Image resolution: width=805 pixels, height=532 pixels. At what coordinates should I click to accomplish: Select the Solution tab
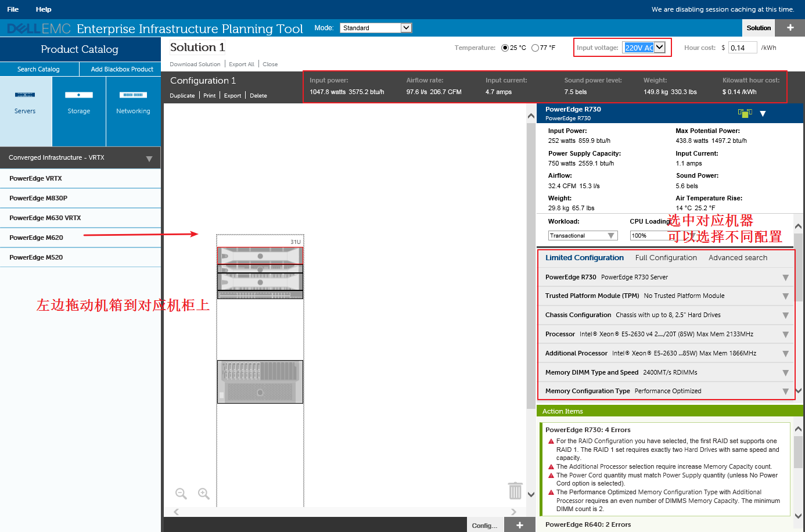click(759, 27)
